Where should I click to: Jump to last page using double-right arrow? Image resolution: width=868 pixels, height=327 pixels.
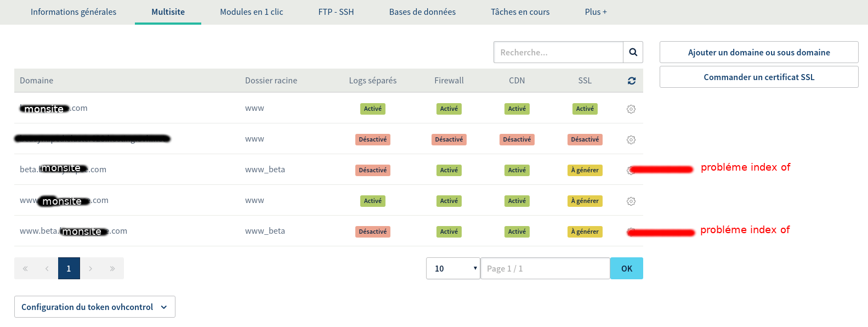[112, 268]
